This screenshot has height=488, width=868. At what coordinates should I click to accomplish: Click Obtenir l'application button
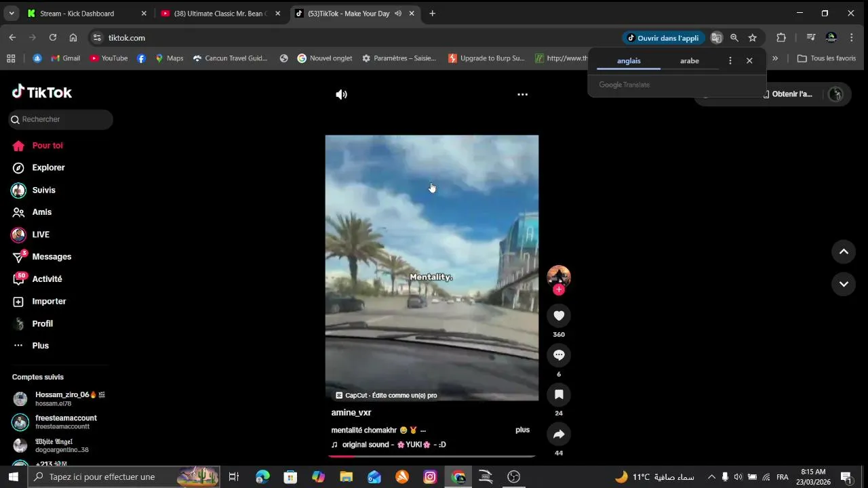[787, 94]
